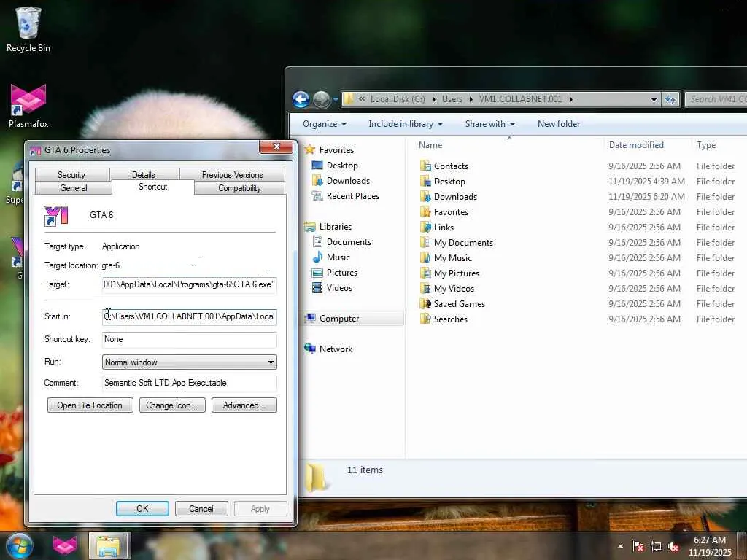Switch to the Previous Versions tab
Viewport: 747px width, 560px height.
(232, 175)
